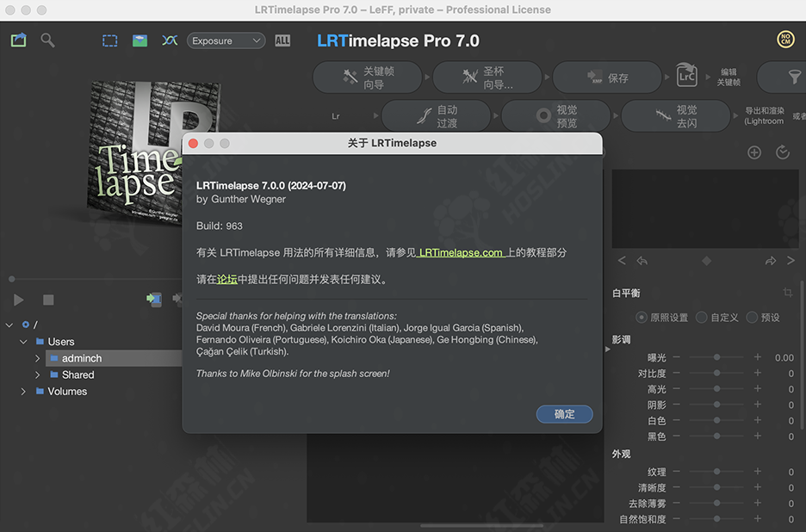Click the 视觉预览 visual previews button
The height and width of the screenshot is (532, 806).
coord(555,116)
